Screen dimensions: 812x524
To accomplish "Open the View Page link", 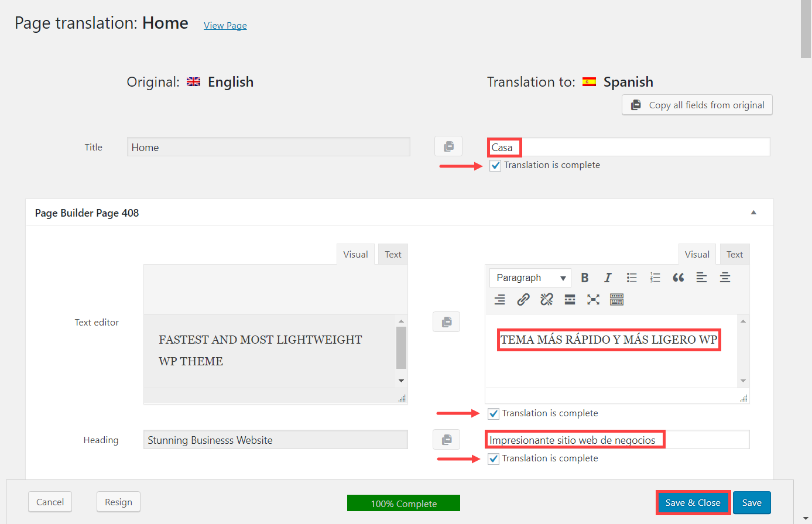I will [x=225, y=25].
